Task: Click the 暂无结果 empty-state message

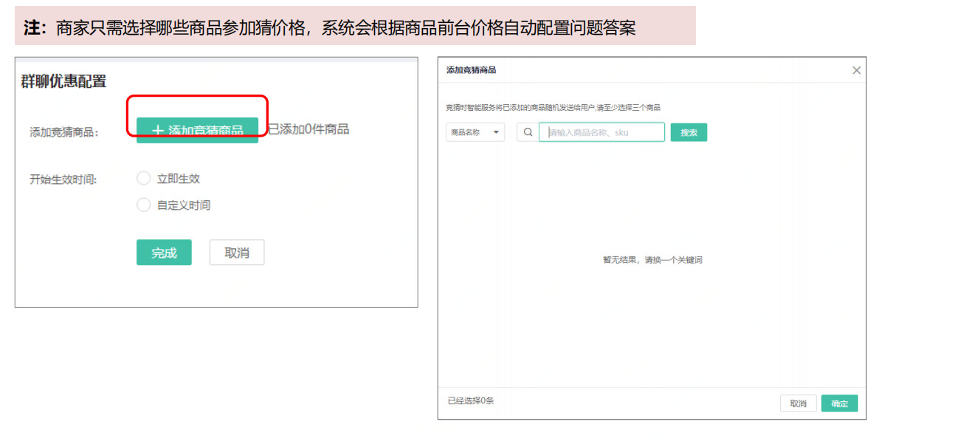Action: (652, 260)
